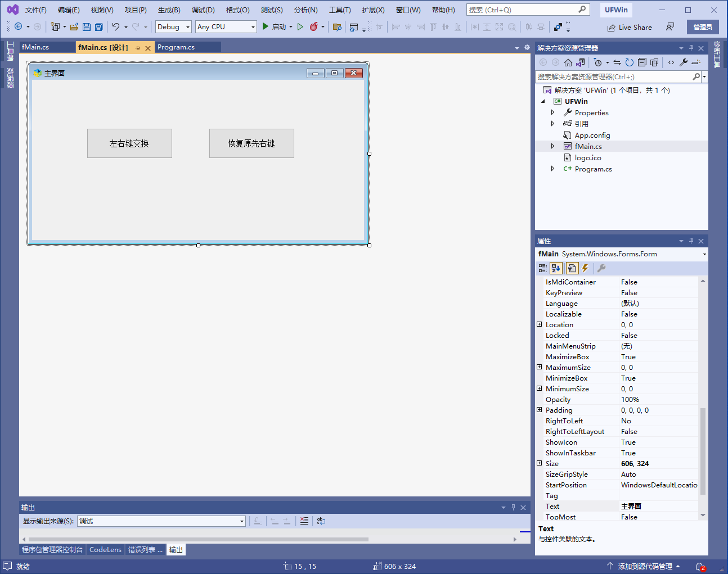The width and height of the screenshot is (728, 574).
Task: Sync with Active Document in Solution Explorer
Action: click(617, 62)
